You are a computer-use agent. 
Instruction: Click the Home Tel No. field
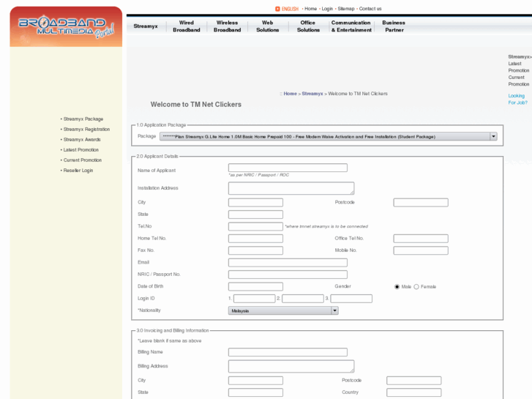[256, 239]
